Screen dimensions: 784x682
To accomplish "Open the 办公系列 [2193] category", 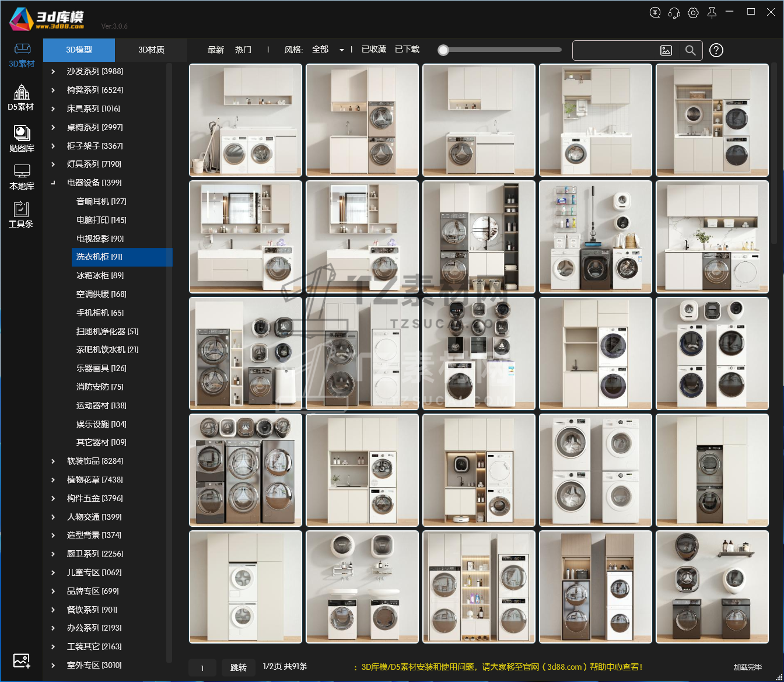I will tap(94, 628).
